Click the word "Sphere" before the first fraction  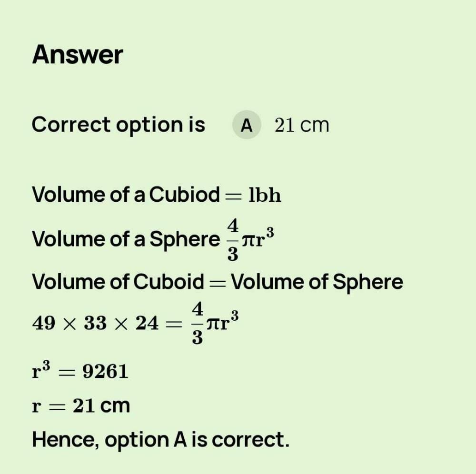pyautogui.click(x=185, y=239)
